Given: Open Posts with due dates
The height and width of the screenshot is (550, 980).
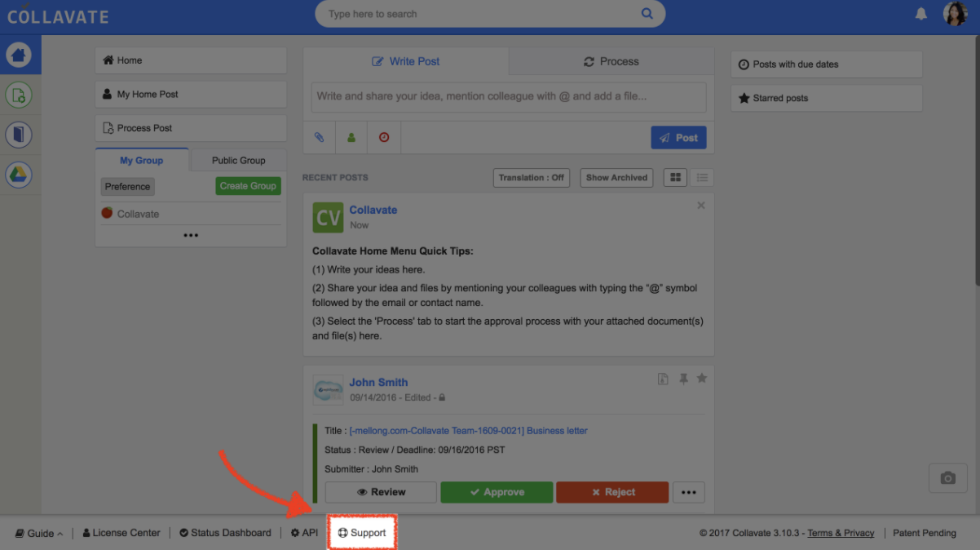Looking at the screenshot, I should coord(827,64).
